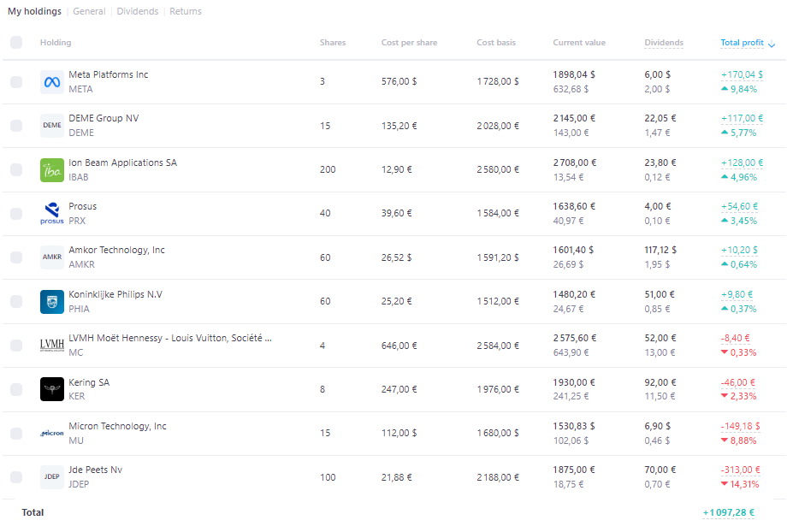Click the black Kering logo icon

click(52, 389)
